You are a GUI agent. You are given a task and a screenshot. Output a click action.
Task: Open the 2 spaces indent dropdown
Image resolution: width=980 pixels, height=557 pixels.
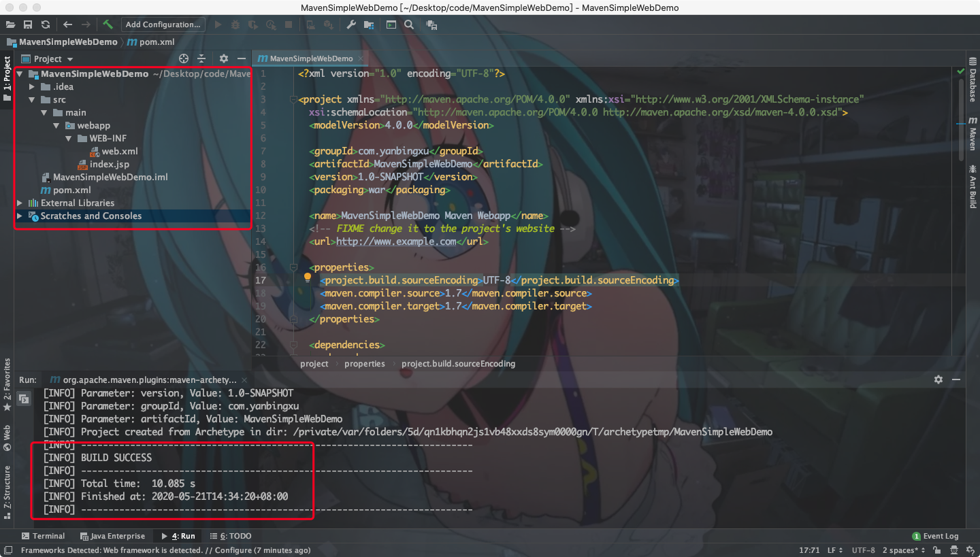(x=904, y=550)
